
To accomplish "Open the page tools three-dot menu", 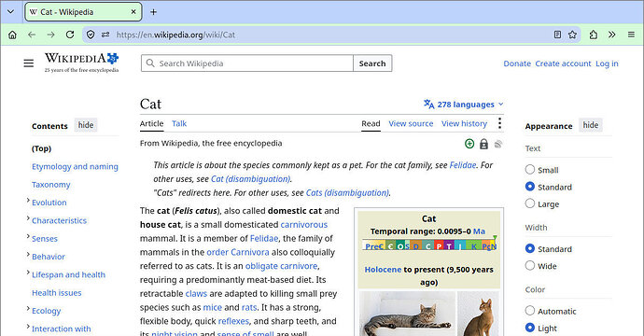I will tap(499, 123).
